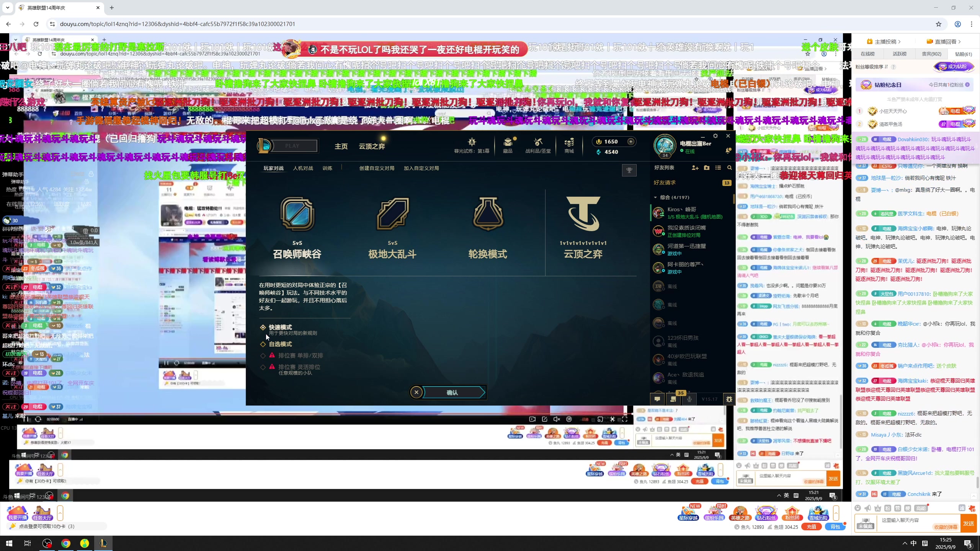Switch to 在线榜 tab in Douyu sidebar
Screen dimensions: 980x551
point(868,54)
